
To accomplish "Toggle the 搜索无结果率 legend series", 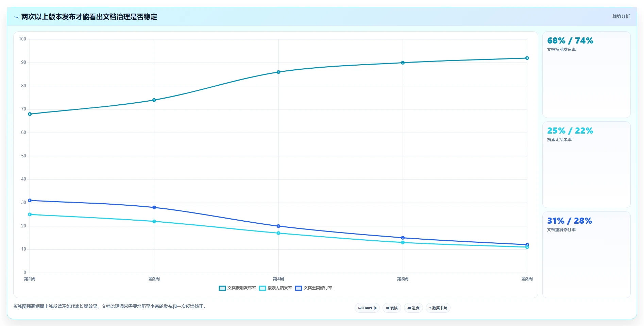I will pyautogui.click(x=276, y=288).
